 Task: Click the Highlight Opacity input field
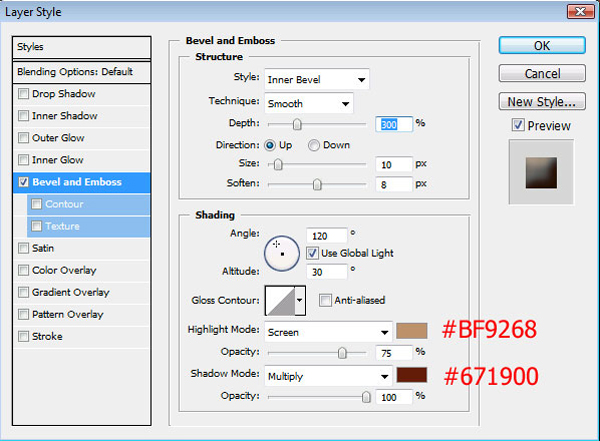[x=394, y=353]
